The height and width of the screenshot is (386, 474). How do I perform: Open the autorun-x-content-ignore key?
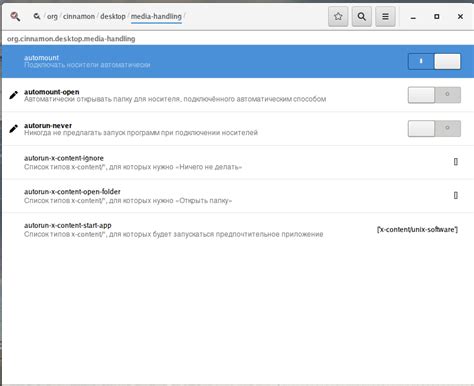point(238,162)
